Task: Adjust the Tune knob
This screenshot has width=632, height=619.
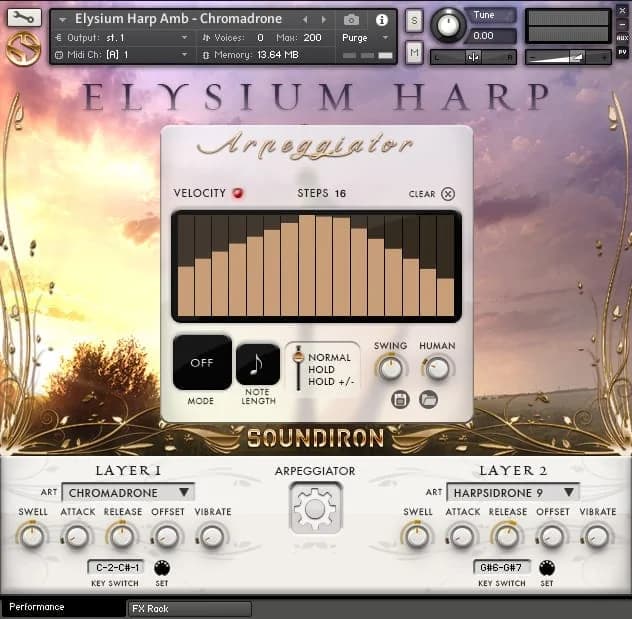Action: tap(447, 25)
